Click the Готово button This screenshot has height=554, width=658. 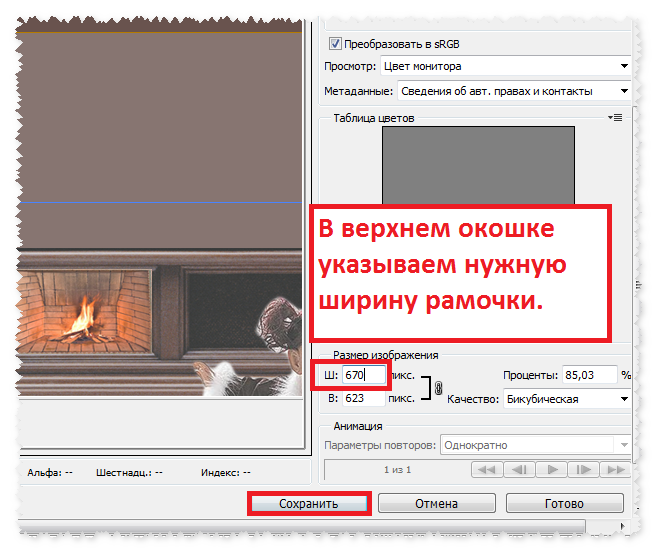coord(564,503)
